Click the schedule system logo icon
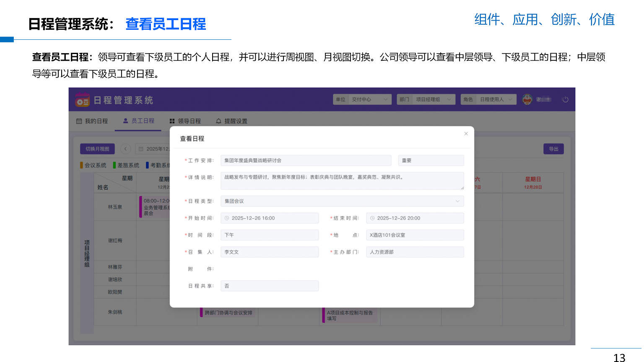644x362 pixels. point(82,100)
